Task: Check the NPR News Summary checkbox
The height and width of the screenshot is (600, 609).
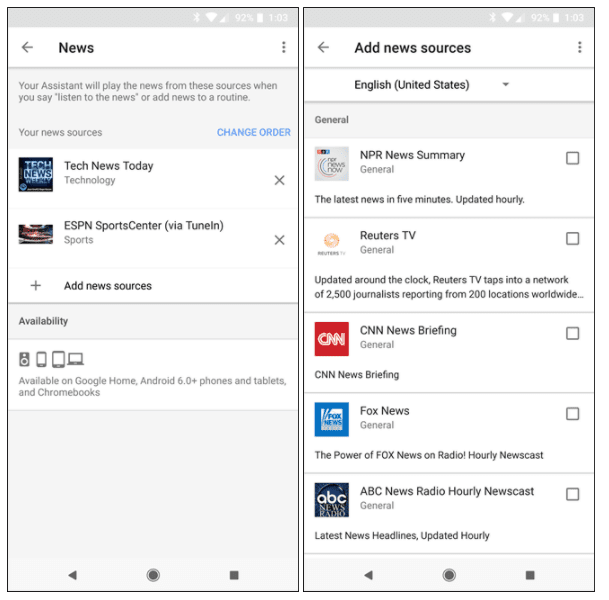Action: pos(572,158)
